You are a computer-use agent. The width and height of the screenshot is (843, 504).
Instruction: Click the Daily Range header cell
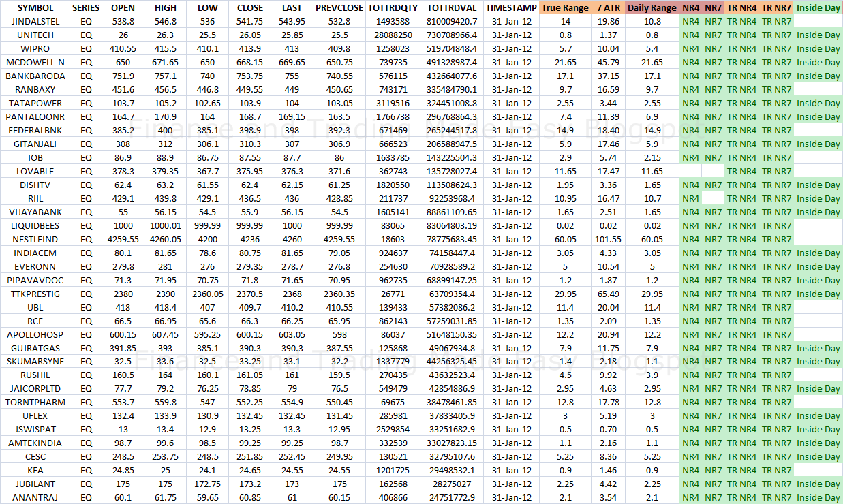click(x=652, y=7)
